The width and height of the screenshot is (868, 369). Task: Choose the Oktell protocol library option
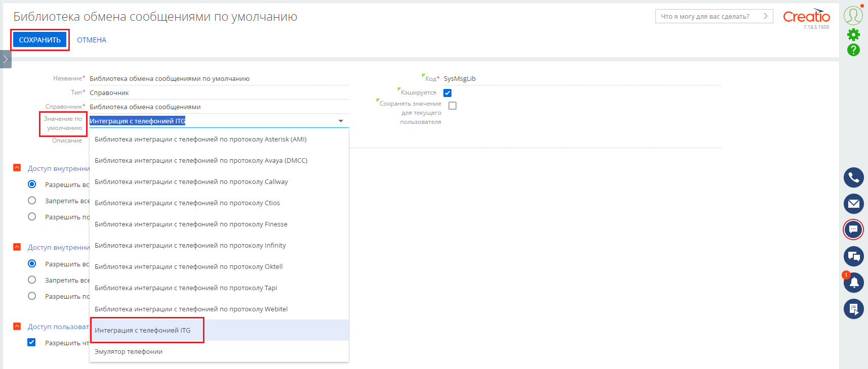219,266
